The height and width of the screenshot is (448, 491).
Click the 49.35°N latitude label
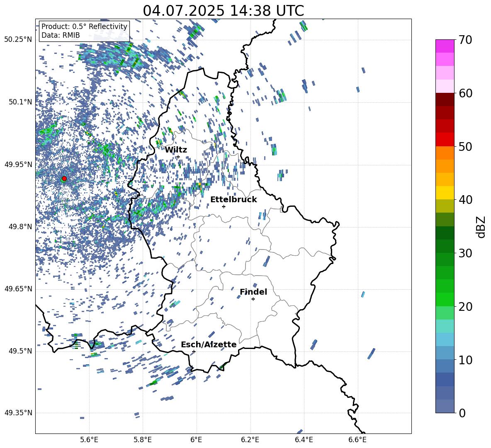tap(18, 413)
